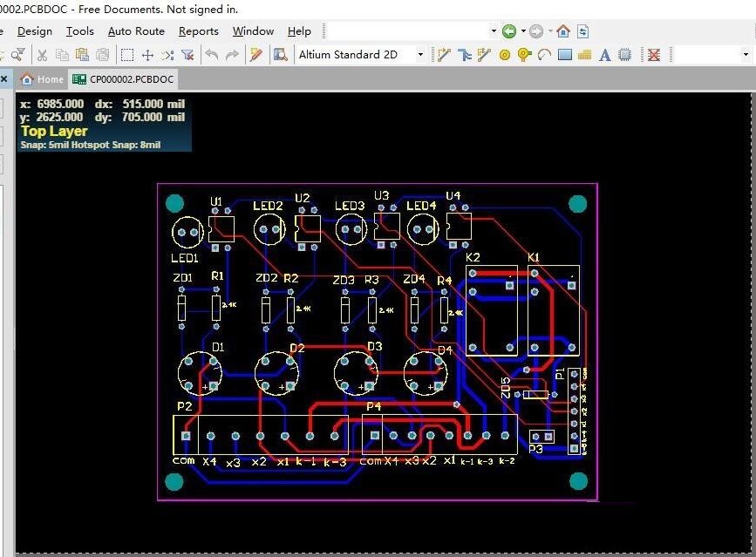
Task: Click the dy: 705.000 mil readout
Action: (140, 117)
